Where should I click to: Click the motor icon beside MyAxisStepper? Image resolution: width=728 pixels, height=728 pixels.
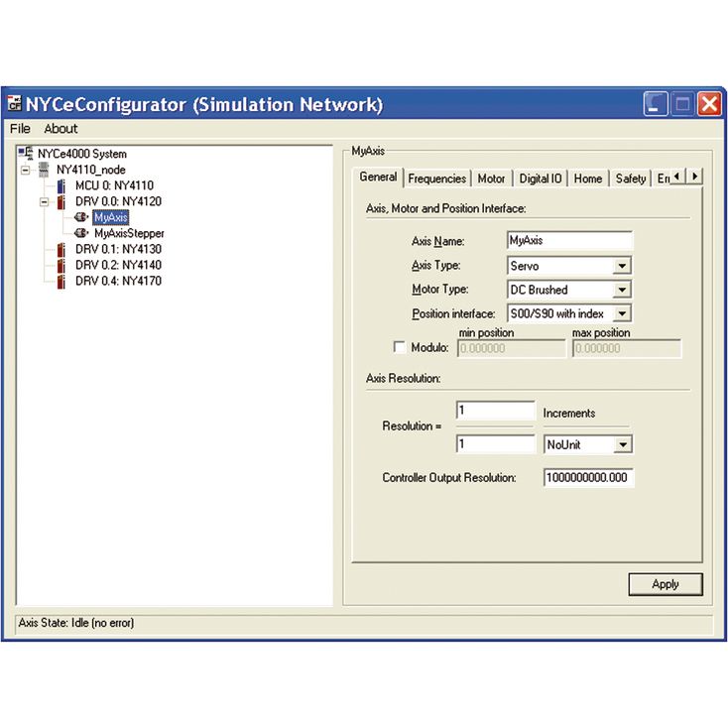(x=81, y=233)
